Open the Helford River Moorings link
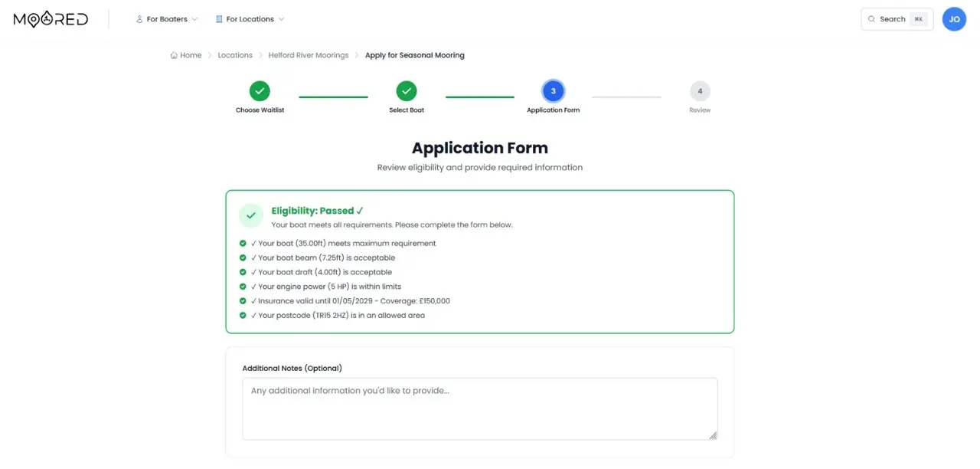 [308, 54]
